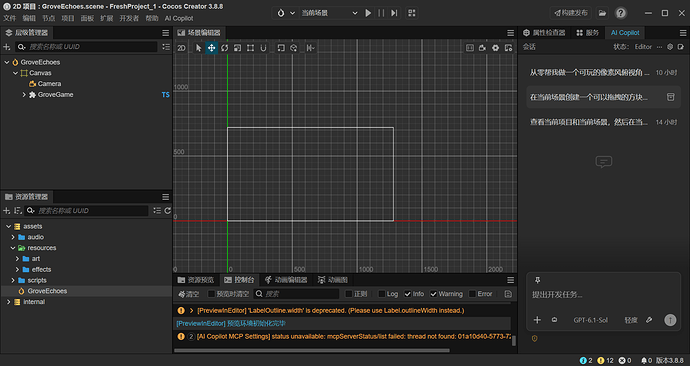This screenshot has width=690, height=366.
Task: Click the layout grid icon beside step button
Action: [411, 13]
